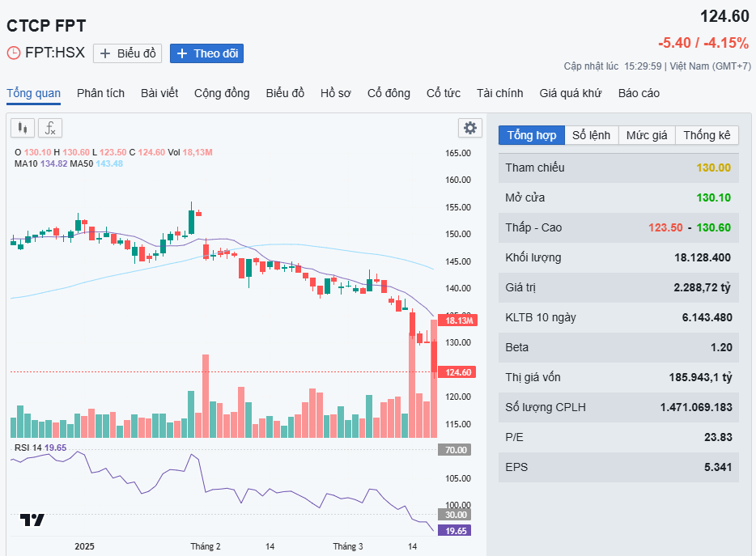Click the MA50 143.48 indicator label

(x=96, y=163)
